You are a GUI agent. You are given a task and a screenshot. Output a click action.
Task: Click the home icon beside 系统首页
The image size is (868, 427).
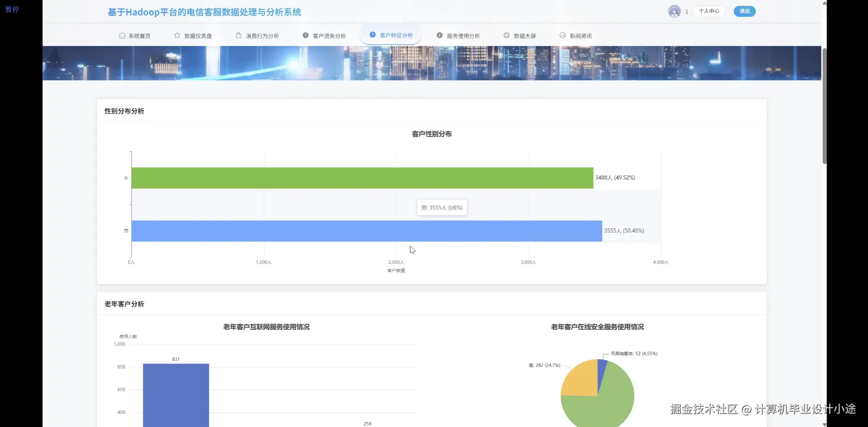tap(122, 35)
